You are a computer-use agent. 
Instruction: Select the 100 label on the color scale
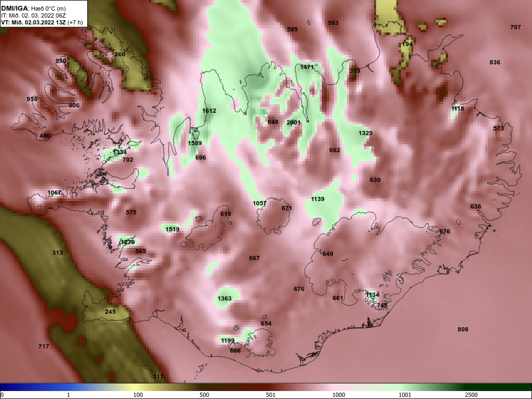(138, 395)
